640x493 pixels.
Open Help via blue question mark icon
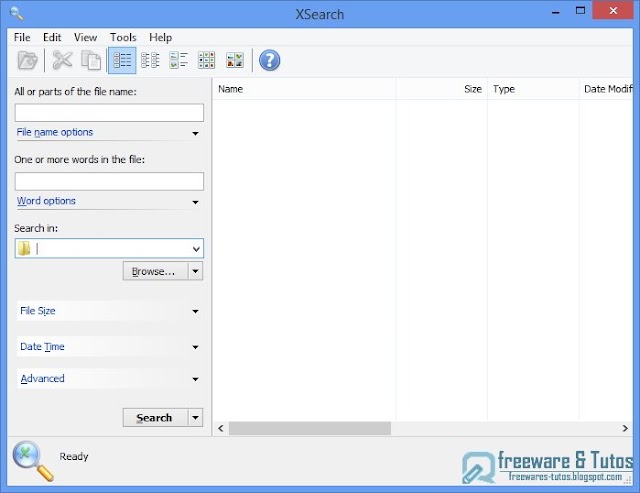tap(269, 60)
